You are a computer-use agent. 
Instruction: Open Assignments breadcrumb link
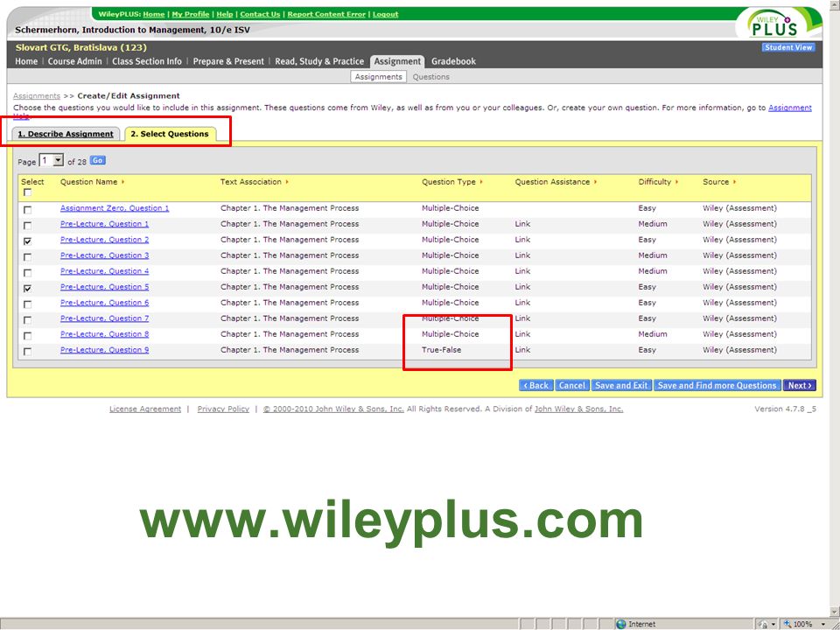(x=37, y=96)
